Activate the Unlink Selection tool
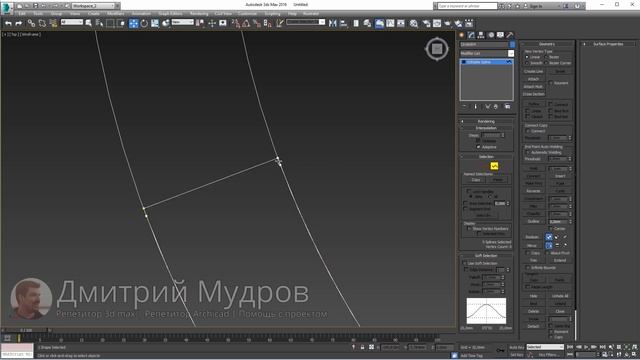Image resolution: width=640 pixels, height=360 pixels. (x=42, y=24)
